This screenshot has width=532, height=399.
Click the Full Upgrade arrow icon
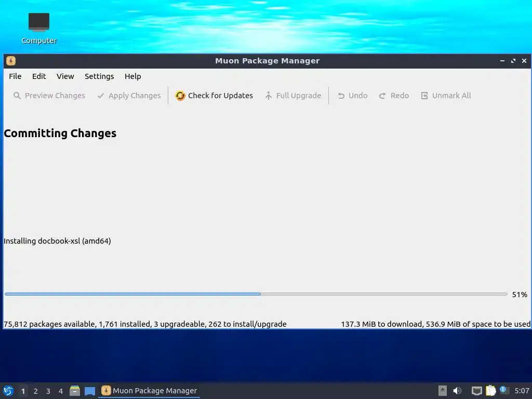(269, 96)
